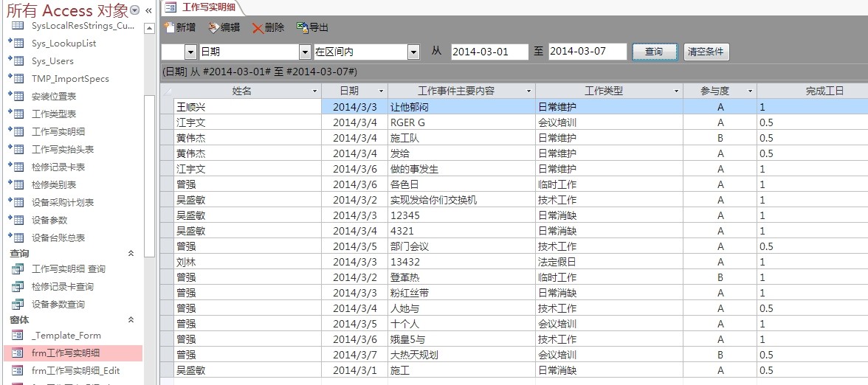The width and height of the screenshot is (868, 385).
Task: Click the cell 做的事发生
Action: (462, 169)
